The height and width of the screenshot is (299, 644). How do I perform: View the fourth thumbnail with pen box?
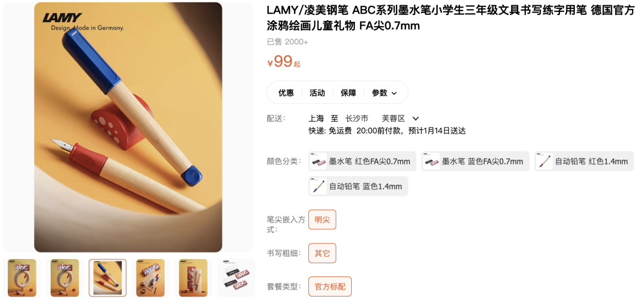[150, 278]
